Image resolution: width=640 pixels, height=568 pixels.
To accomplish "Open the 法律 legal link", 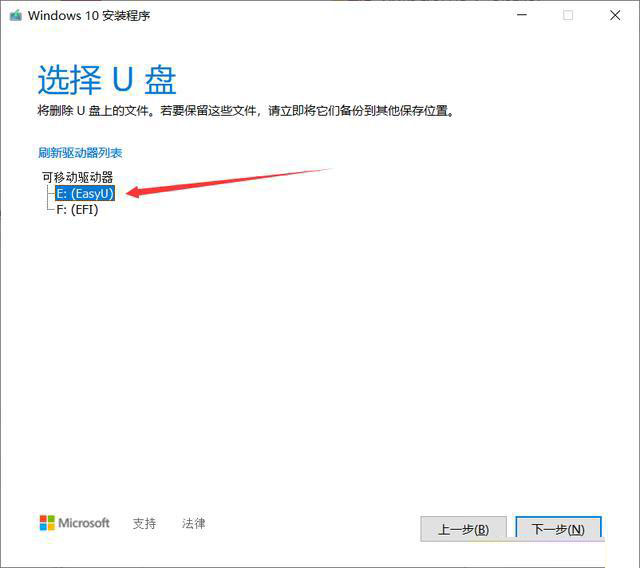I will pyautogui.click(x=193, y=523).
